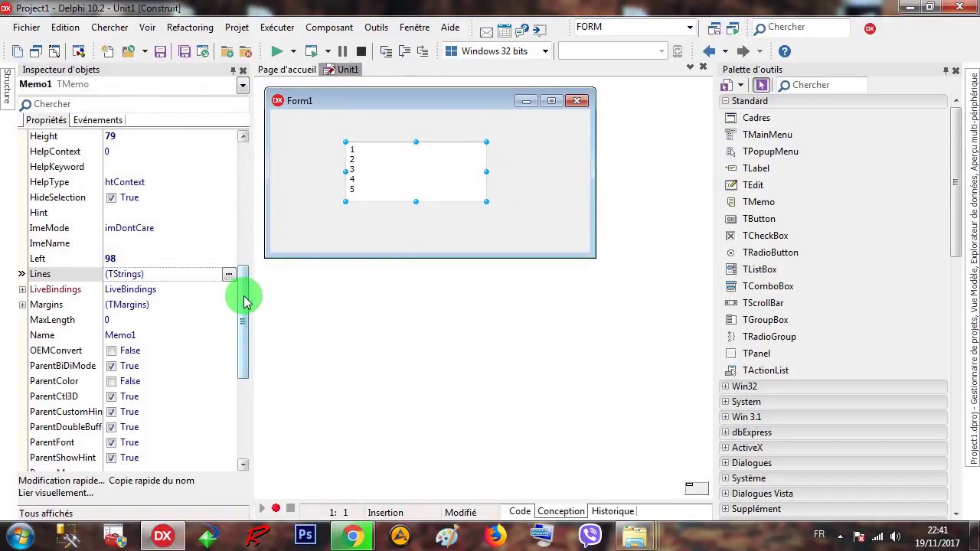Toggle the ParentBiDiMode checkbox
The width and height of the screenshot is (980, 551).
(x=111, y=366)
